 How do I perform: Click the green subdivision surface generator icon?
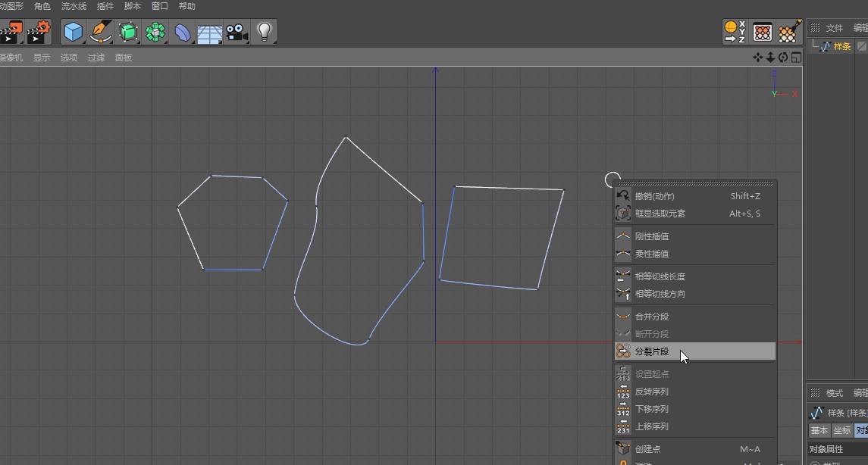click(128, 32)
